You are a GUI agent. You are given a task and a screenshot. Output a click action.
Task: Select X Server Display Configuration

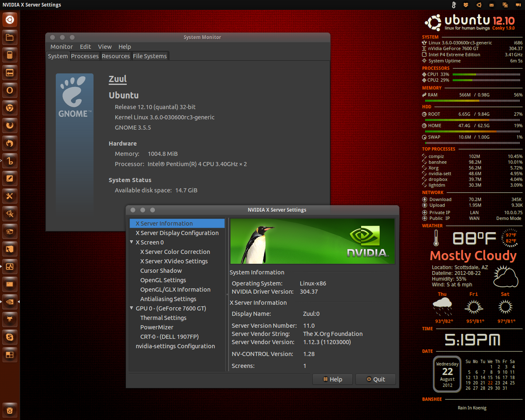click(x=177, y=233)
